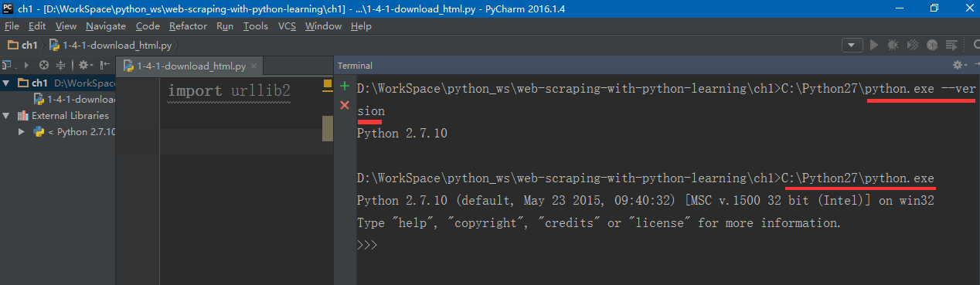Open the run configuration dropdown

point(852,46)
